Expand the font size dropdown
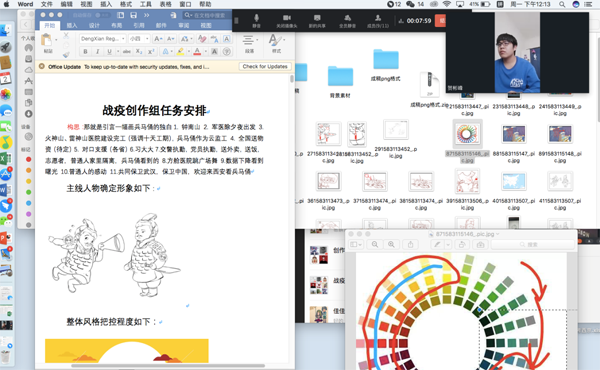Screen dimensions: 600x370 click(138, 39)
